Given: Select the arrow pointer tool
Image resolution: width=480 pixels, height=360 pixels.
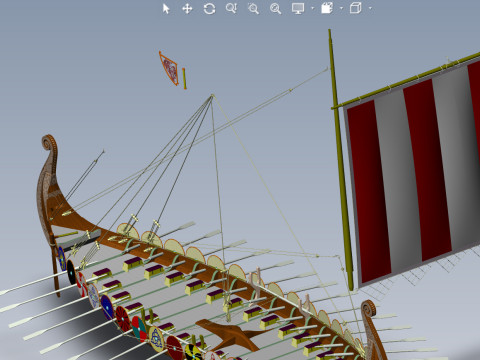Looking at the screenshot, I should (166, 9).
